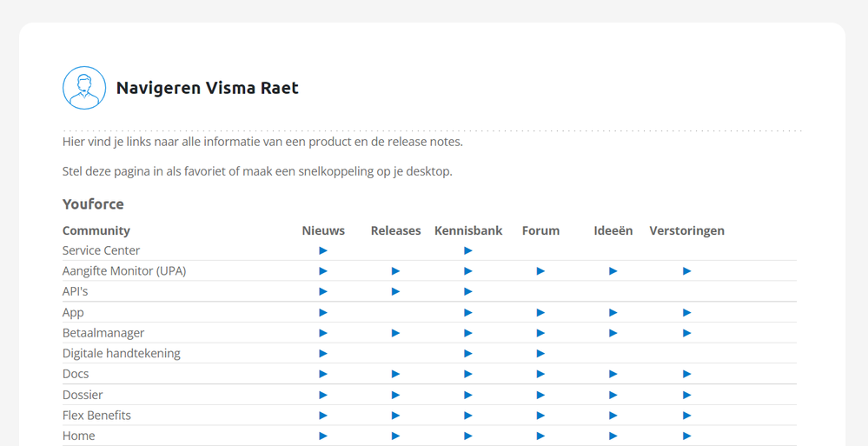Open Betaalmanager Ideeën arrow link
Screen dimensions: 868x446
613,333
